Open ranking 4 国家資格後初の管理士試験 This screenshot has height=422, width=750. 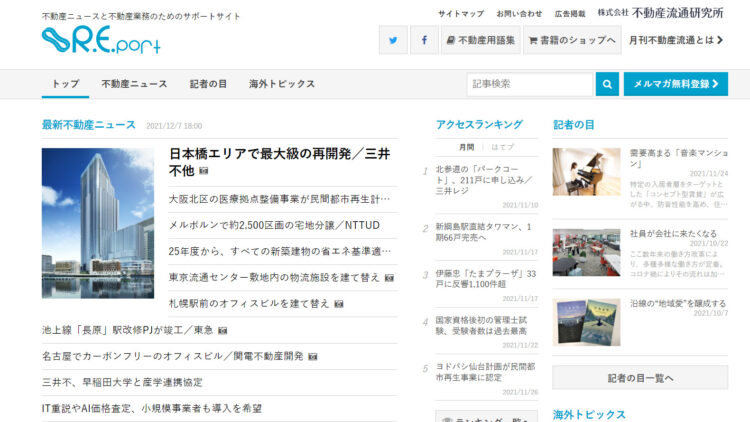point(481,326)
